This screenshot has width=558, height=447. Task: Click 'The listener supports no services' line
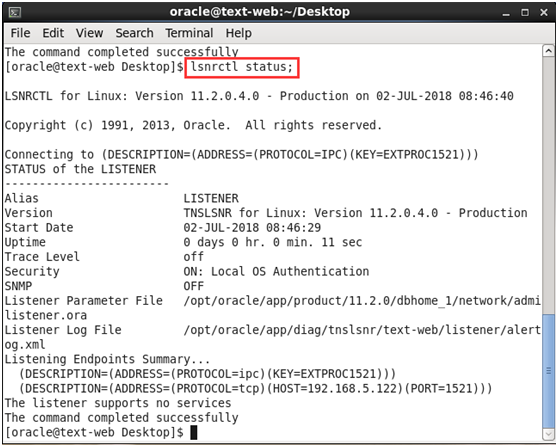point(118,403)
